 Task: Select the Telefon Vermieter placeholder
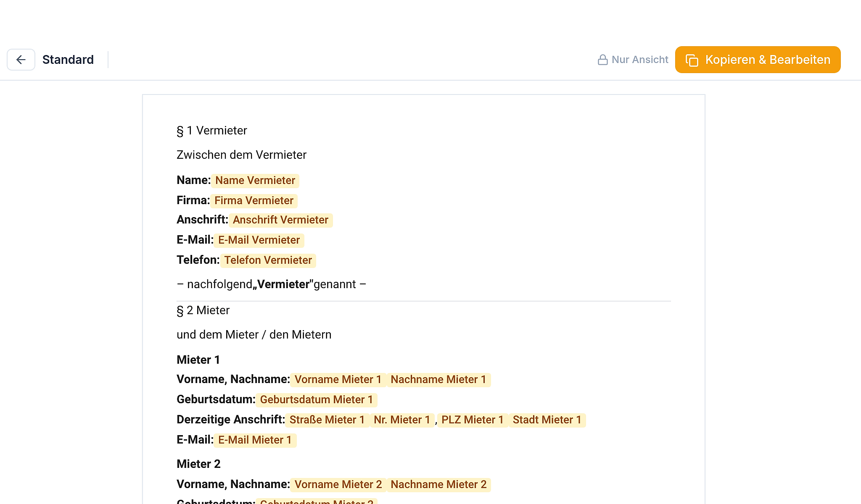point(268,260)
